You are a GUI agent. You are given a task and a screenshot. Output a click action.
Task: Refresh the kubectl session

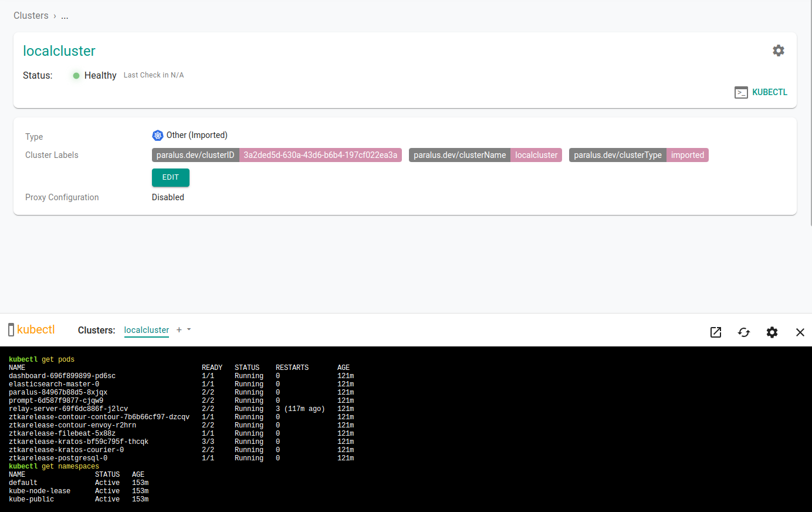pos(744,332)
